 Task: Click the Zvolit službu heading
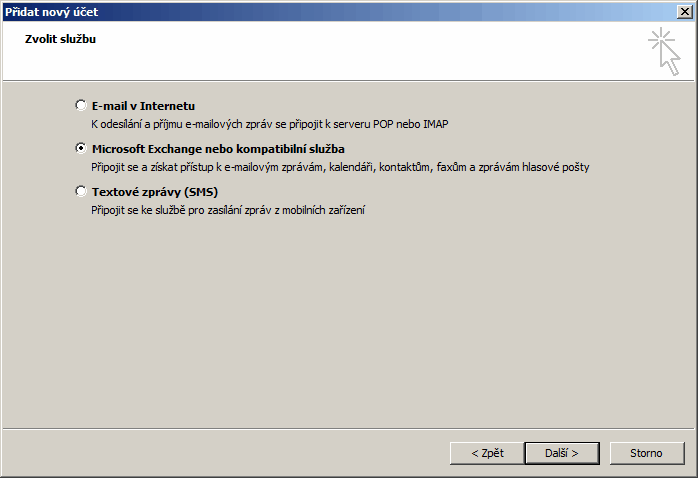60,39
